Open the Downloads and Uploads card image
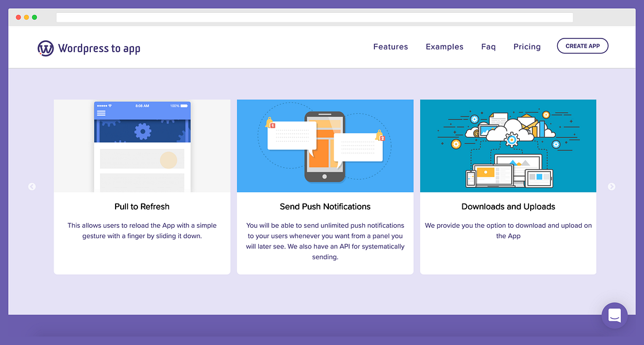This screenshot has width=644, height=345. pos(508,145)
